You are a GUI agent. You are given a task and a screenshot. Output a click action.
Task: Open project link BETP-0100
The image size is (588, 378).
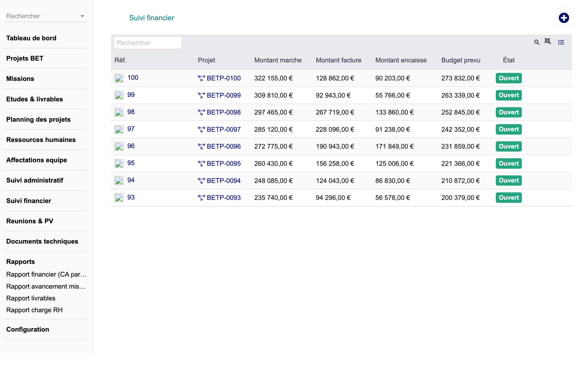point(224,78)
